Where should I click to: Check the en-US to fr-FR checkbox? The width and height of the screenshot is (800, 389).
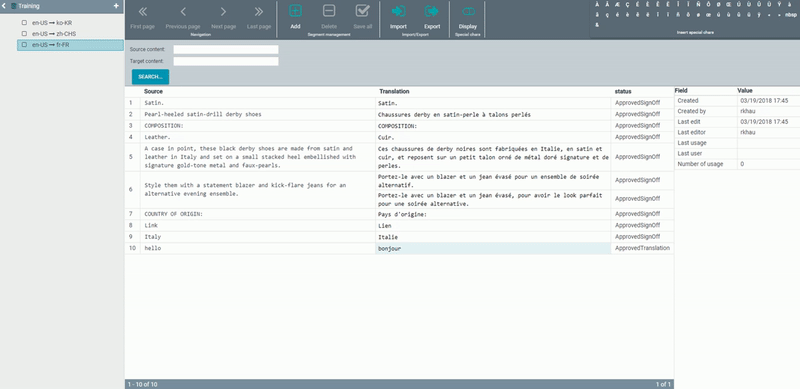pyautogui.click(x=24, y=44)
